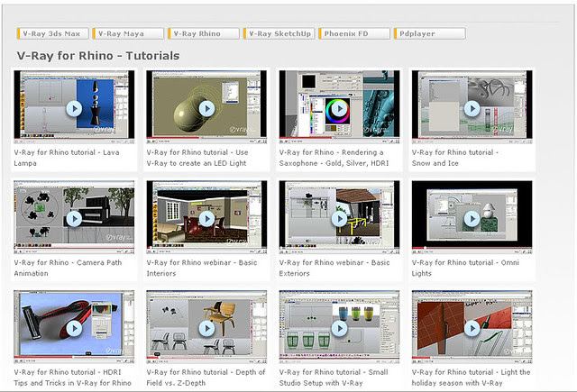Screen dimensions: 577x392
Task: Switch to V-Ray SketchUp tab
Action: (x=279, y=33)
